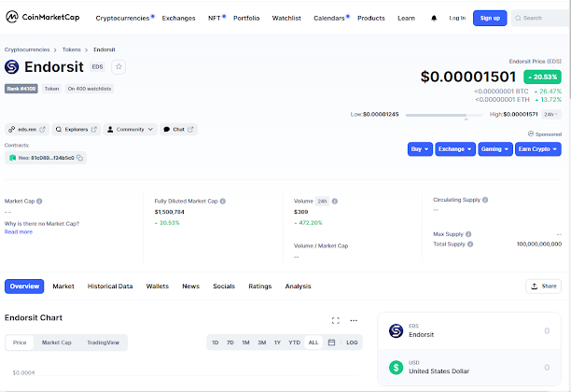Click the CoinMarketCap logo
This screenshot has width=571, height=392.
tap(44, 18)
